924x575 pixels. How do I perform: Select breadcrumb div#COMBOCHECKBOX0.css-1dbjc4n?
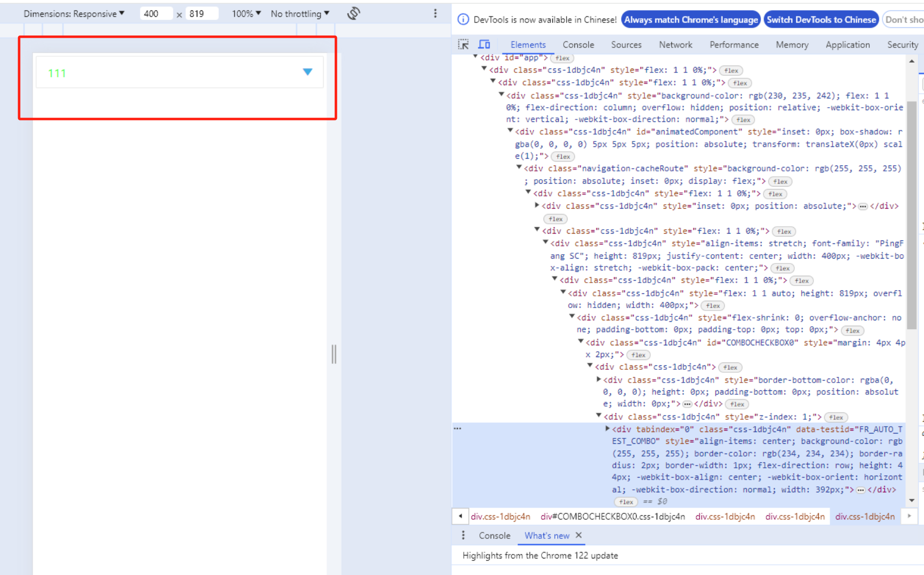pos(613,516)
